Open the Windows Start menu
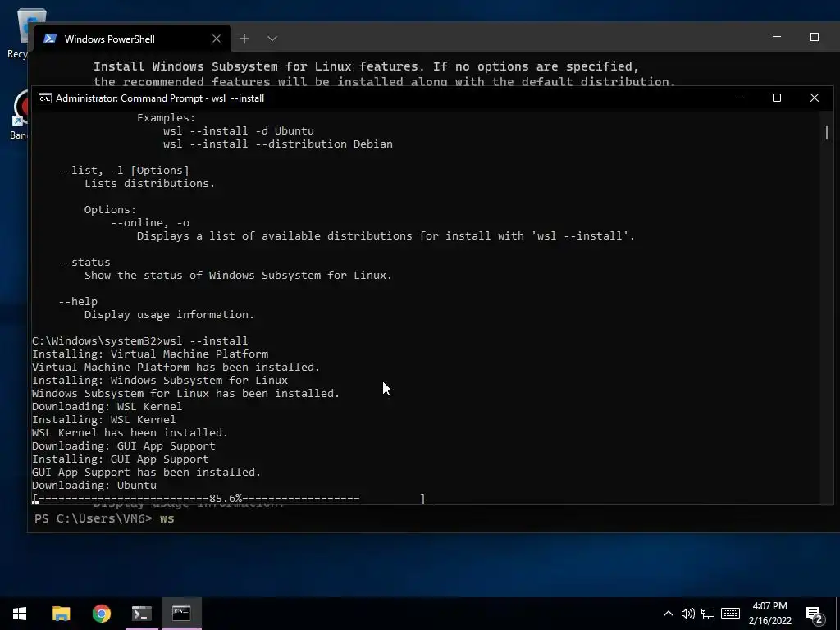The height and width of the screenshot is (630, 840). (x=20, y=614)
